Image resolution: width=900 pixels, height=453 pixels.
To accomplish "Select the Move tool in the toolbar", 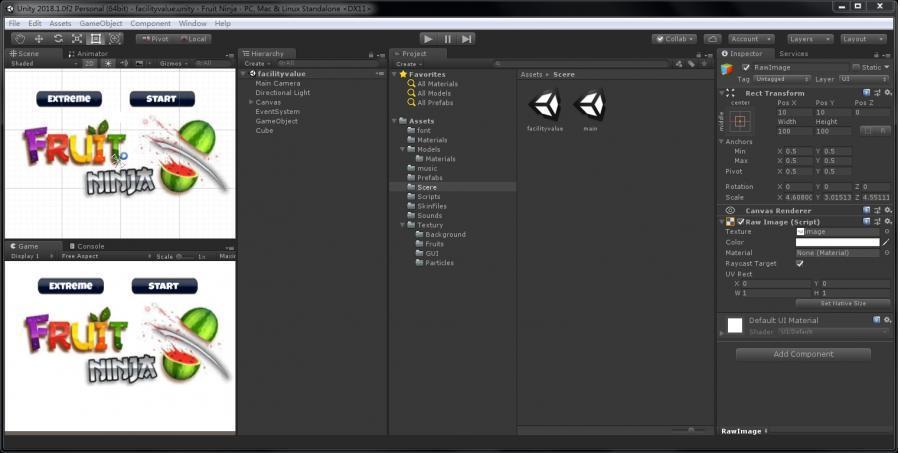I will tap(39, 39).
